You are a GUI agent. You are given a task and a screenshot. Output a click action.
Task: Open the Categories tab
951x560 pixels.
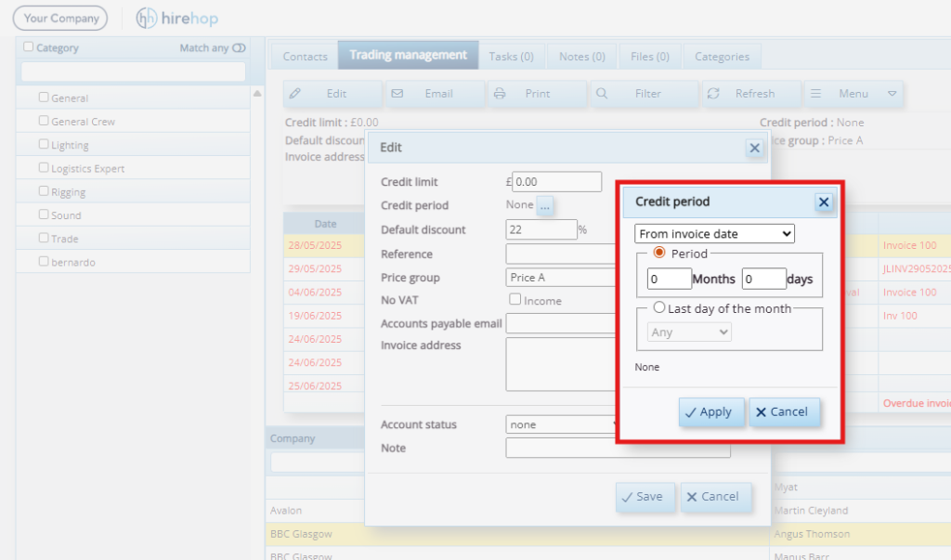point(722,57)
